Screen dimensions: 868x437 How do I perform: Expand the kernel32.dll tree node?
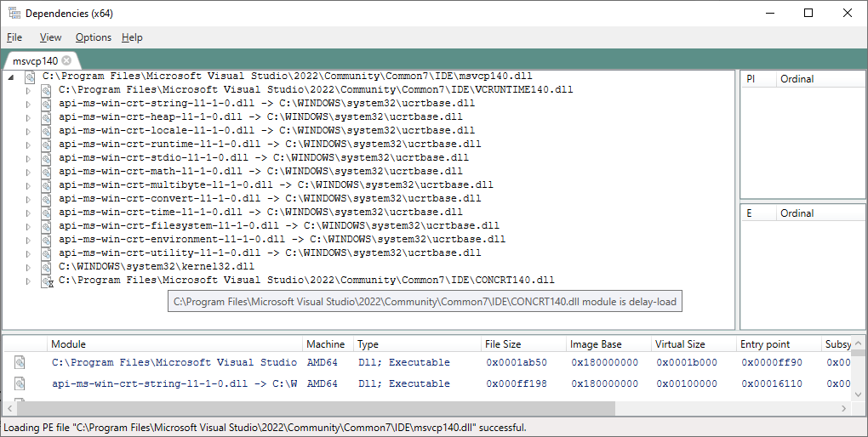(x=28, y=267)
